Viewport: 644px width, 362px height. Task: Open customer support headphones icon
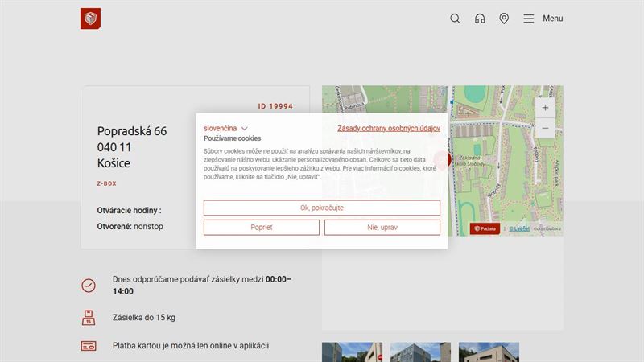coord(480,19)
